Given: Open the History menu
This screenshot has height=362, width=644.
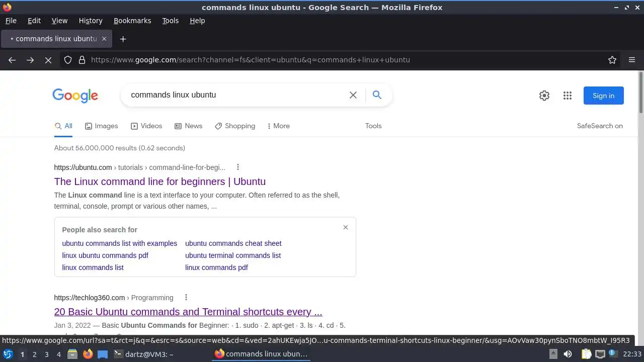Looking at the screenshot, I should click(91, 21).
